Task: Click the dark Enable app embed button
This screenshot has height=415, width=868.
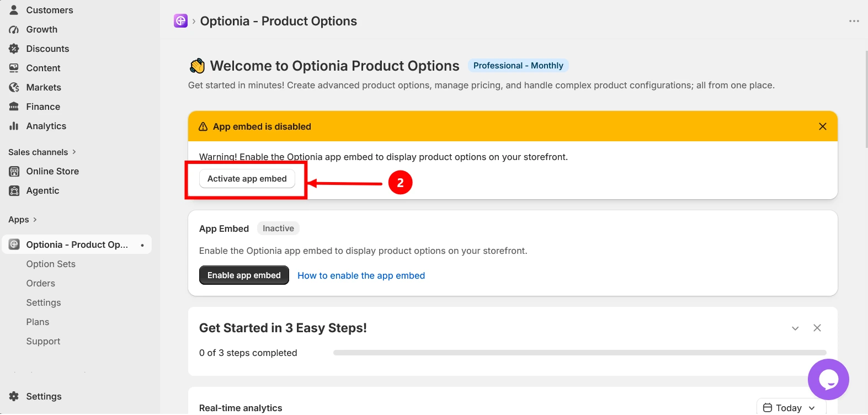Action: pyautogui.click(x=244, y=275)
